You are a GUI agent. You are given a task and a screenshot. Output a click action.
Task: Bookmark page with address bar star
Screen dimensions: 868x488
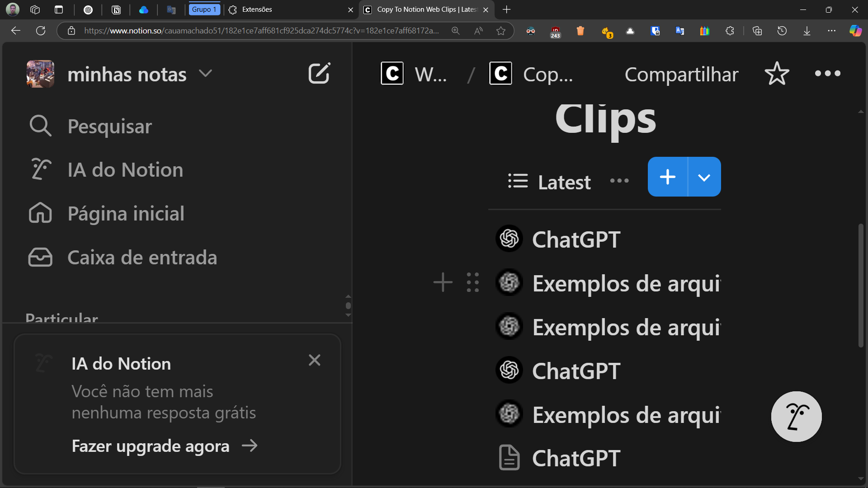500,31
